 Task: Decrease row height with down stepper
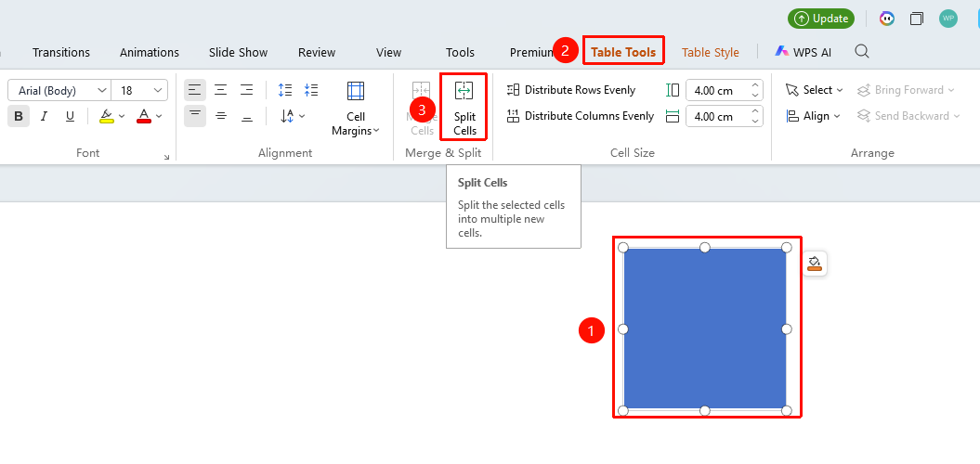(755, 96)
